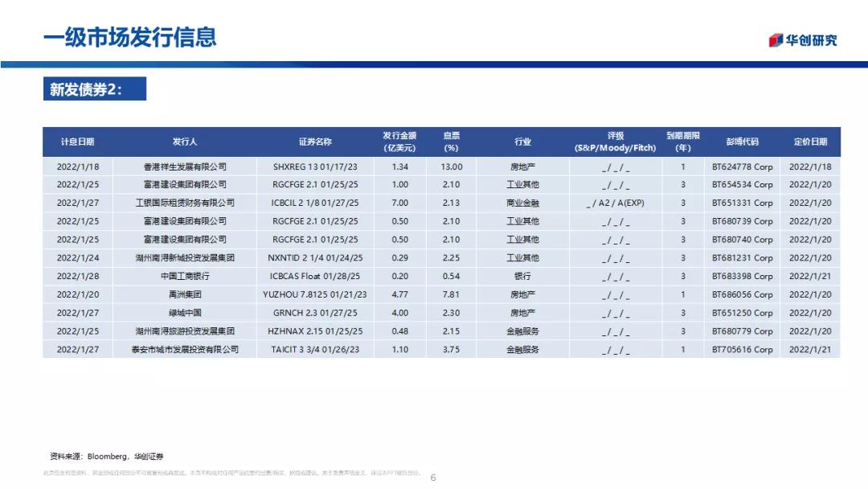Click the 计息日期 column header
This screenshot has height=489, width=868.
pyautogui.click(x=77, y=142)
